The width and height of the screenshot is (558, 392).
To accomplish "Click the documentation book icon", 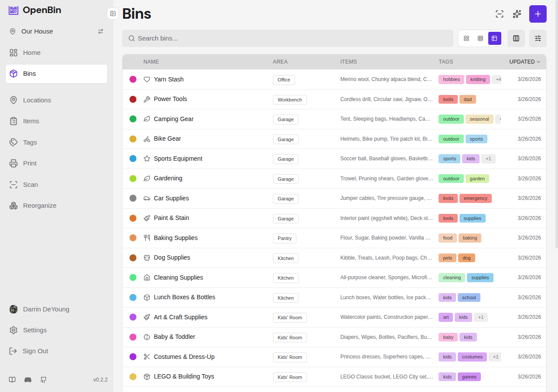I will coord(12,380).
